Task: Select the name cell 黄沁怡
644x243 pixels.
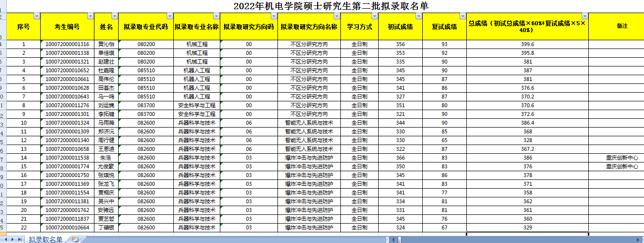Action: pos(106,44)
